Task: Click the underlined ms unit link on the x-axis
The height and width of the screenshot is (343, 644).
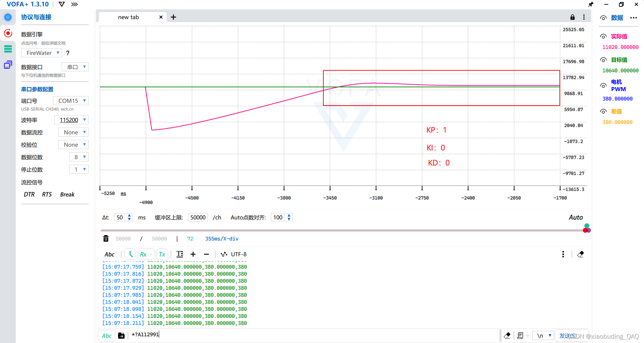Action: [123, 194]
